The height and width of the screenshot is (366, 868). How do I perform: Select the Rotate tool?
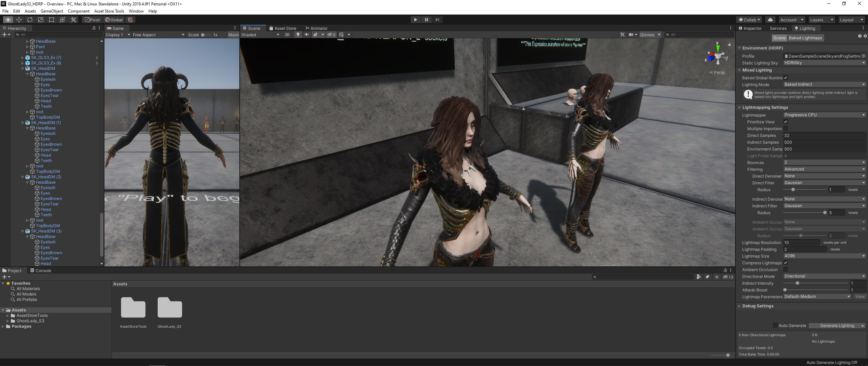pos(30,20)
